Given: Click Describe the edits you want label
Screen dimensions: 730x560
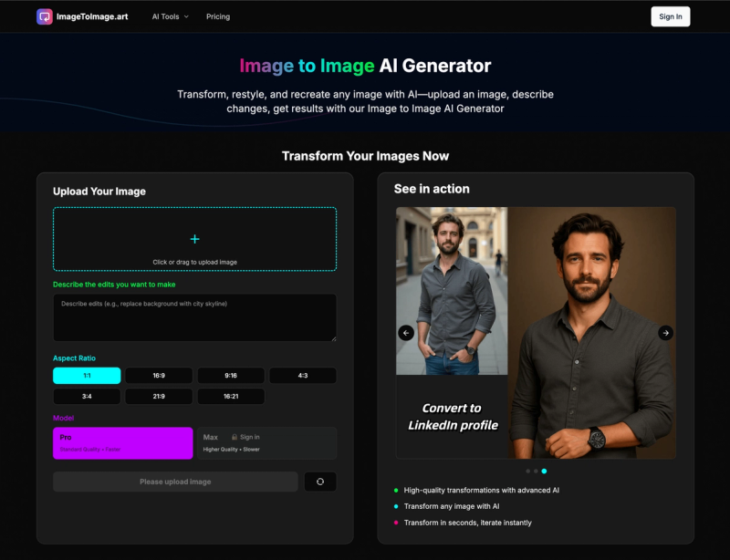Looking at the screenshot, I should [114, 285].
